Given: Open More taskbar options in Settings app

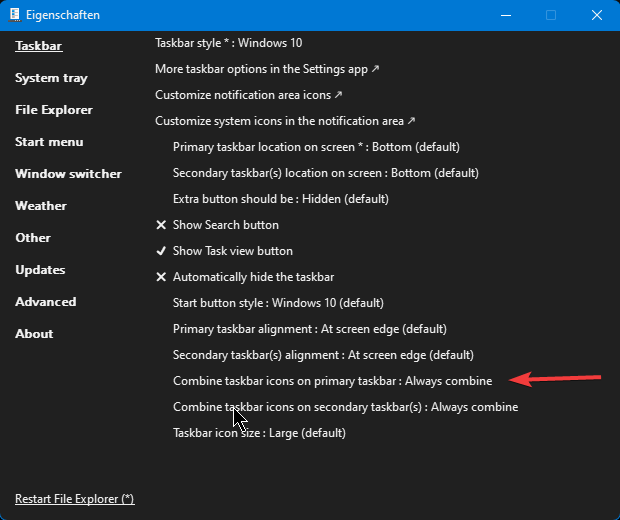Looking at the screenshot, I should tap(267, 69).
